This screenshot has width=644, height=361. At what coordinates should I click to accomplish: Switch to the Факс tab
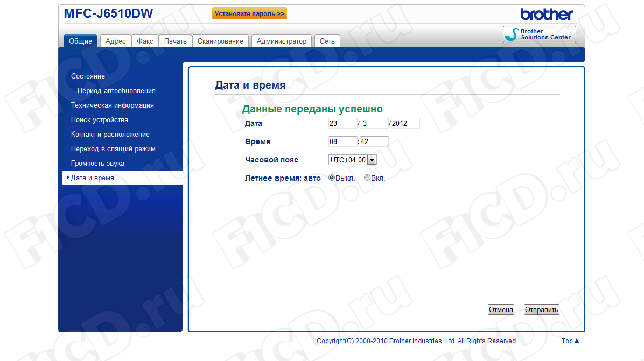tap(145, 41)
